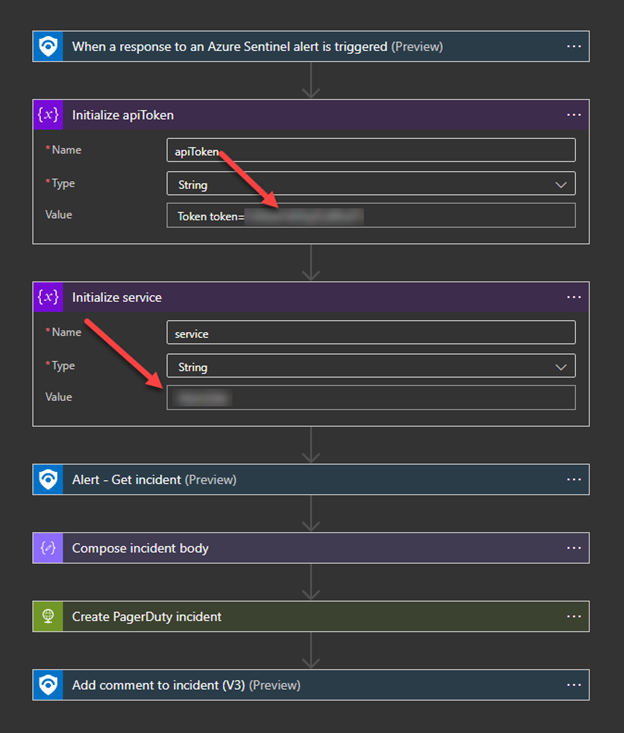
Task: Collapse the Initialize service step header
Action: (311, 297)
